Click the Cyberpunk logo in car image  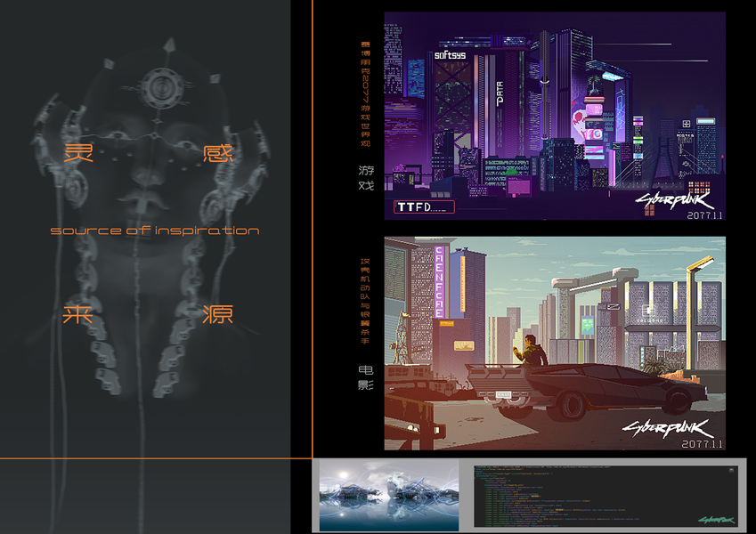[668, 428]
